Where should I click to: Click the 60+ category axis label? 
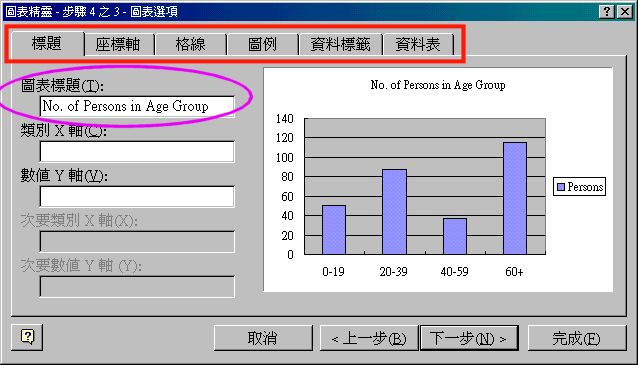pos(514,271)
